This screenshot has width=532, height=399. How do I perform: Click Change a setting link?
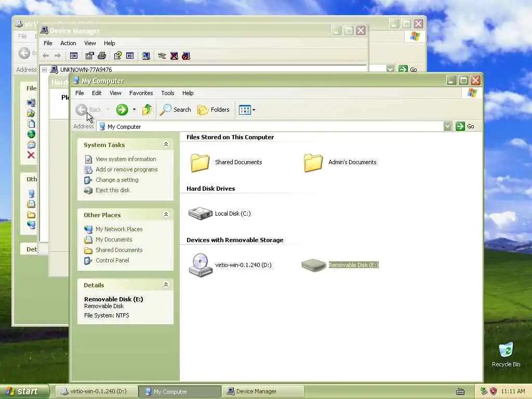[x=117, y=180]
